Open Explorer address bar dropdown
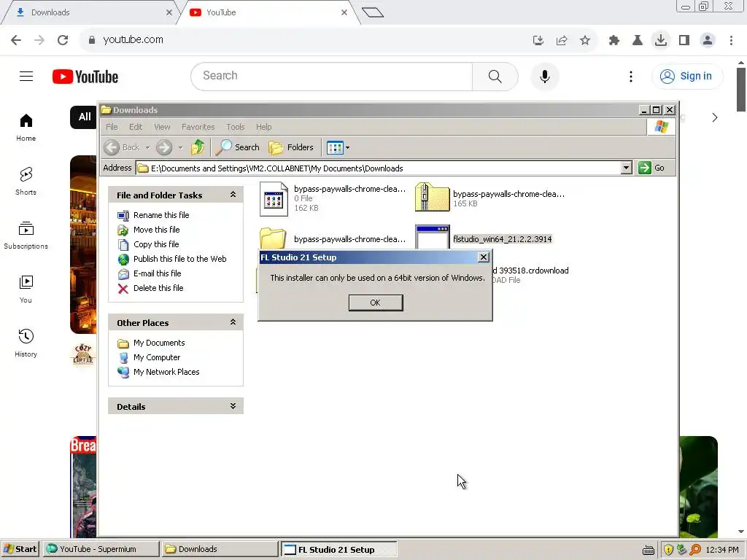The image size is (747, 560). click(x=627, y=168)
